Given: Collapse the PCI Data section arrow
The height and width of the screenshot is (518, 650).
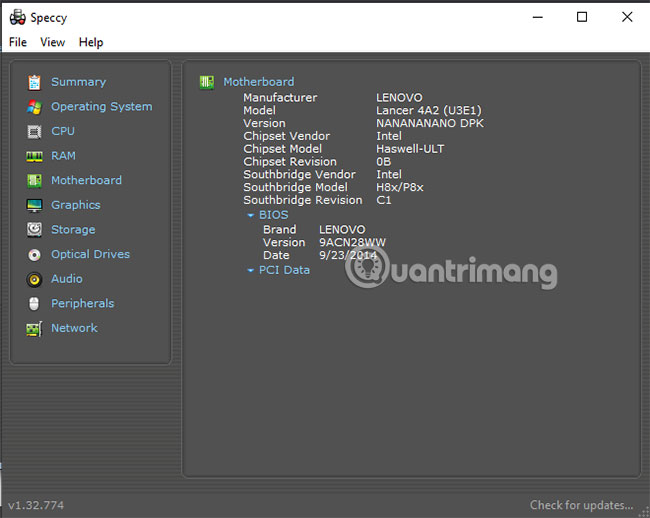Looking at the screenshot, I should (250, 271).
